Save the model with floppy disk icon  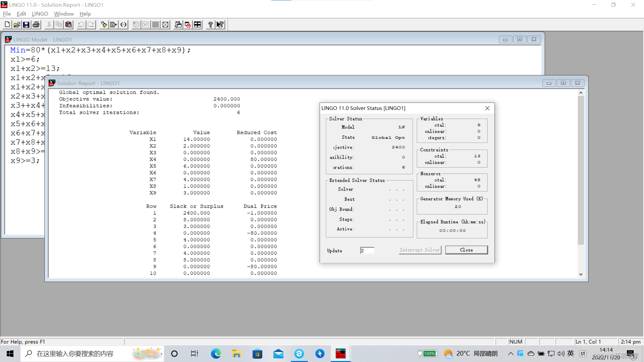pos(26,24)
